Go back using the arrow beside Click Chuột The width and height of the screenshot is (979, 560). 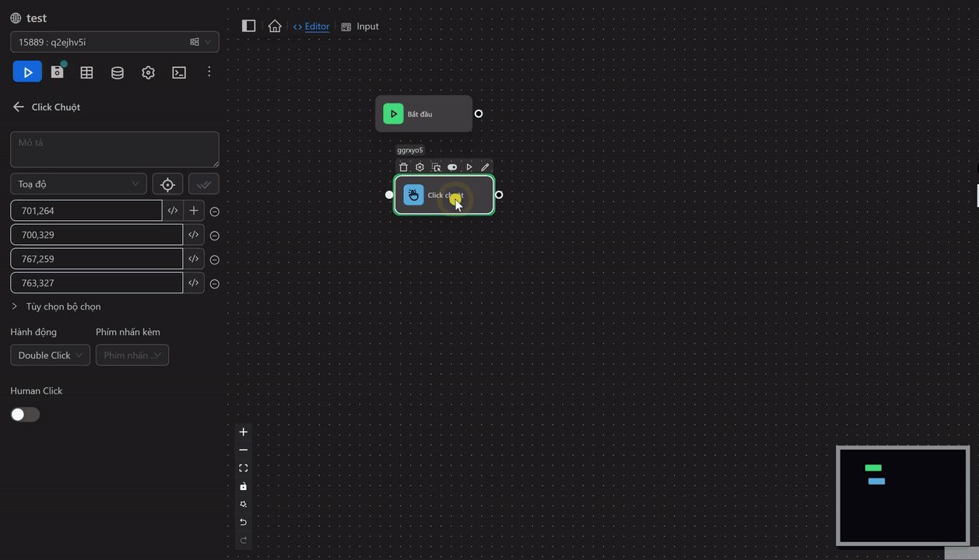coord(19,107)
